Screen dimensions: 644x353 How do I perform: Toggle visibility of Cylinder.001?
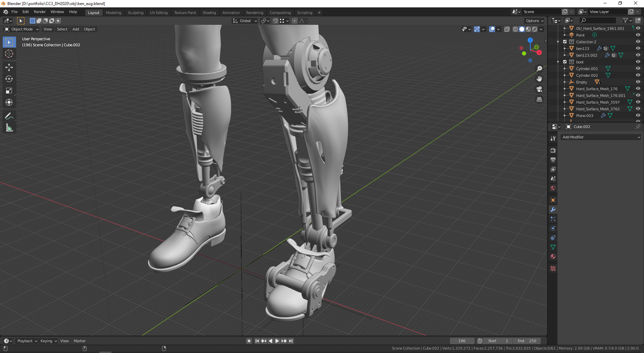click(638, 68)
